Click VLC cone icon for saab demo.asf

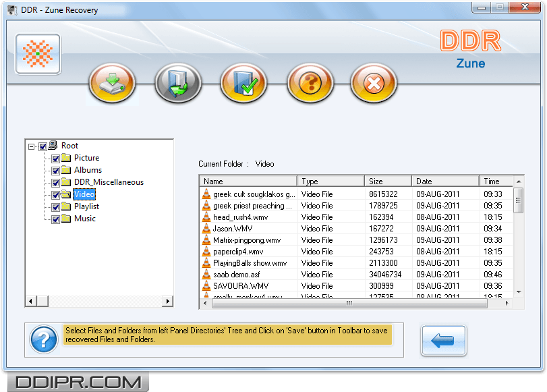coord(206,275)
